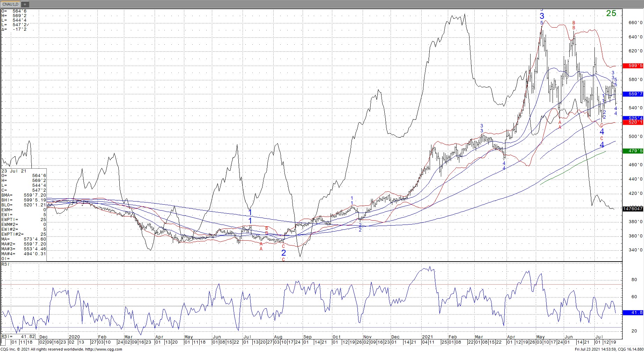Click the blue 41.8 RSI value tag
The image size is (644, 352).
(632, 313)
